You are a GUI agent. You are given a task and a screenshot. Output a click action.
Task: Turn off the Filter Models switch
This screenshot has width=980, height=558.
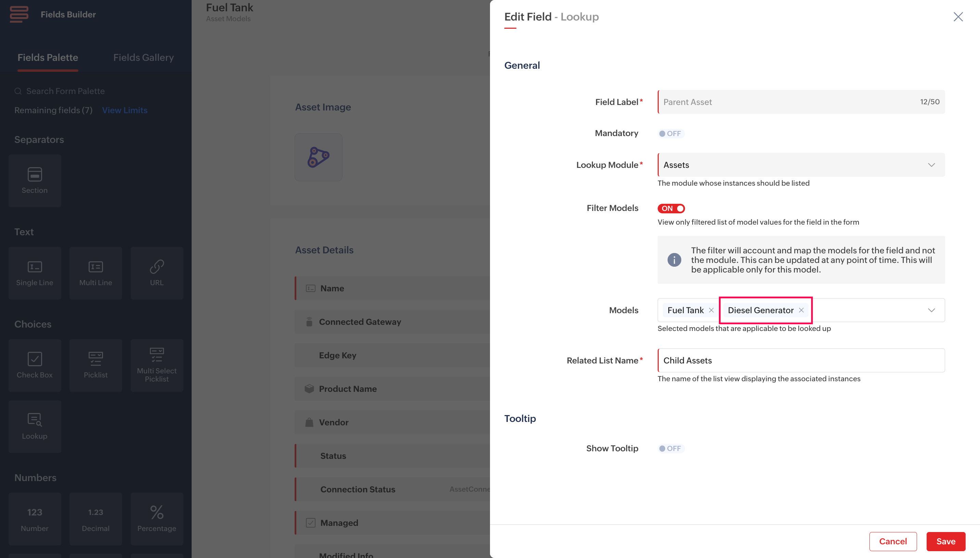click(x=671, y=209)
